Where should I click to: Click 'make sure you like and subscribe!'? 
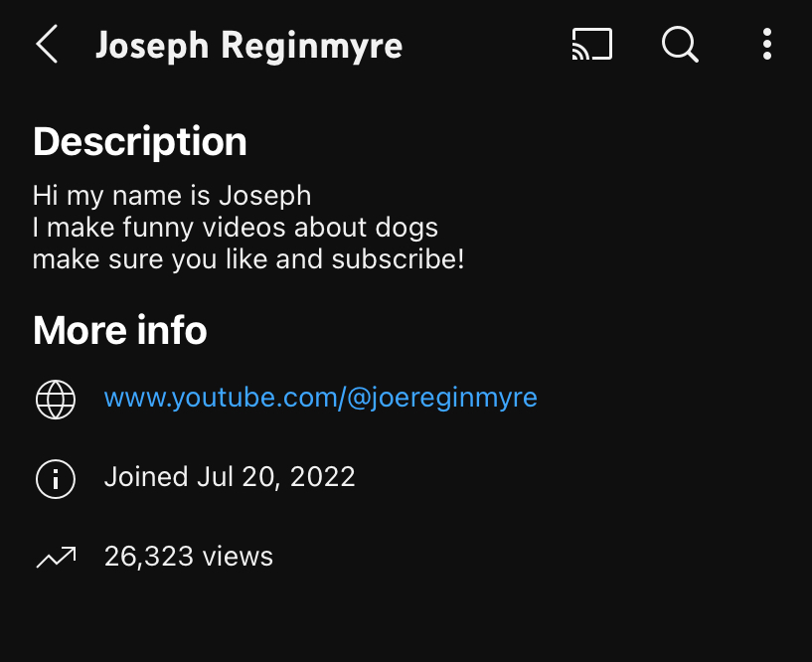(x=248, y=259)
